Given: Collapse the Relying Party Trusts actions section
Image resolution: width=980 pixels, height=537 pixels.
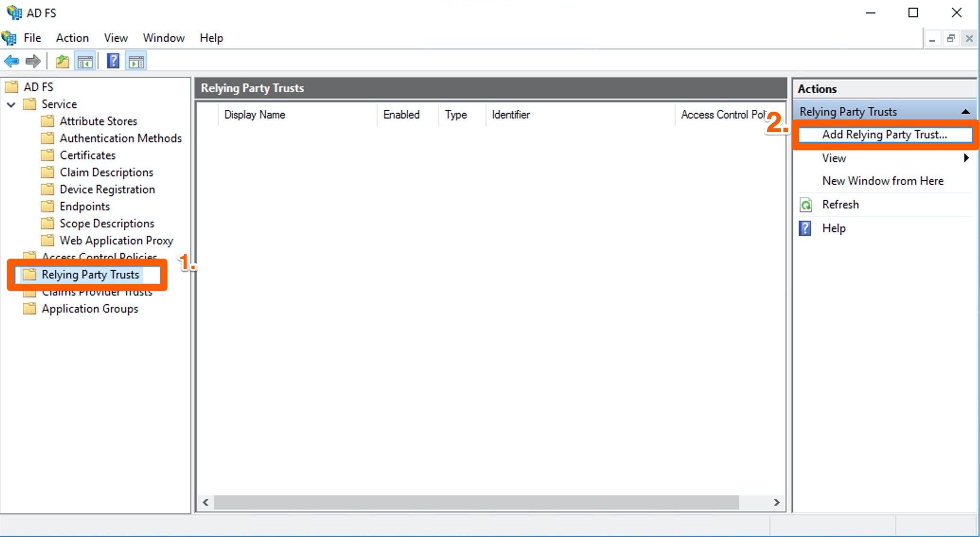Looking at the screenshot, I should tap(965, 112).
